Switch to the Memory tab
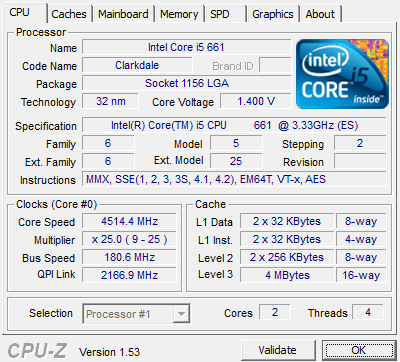 [x=179, y=14]
